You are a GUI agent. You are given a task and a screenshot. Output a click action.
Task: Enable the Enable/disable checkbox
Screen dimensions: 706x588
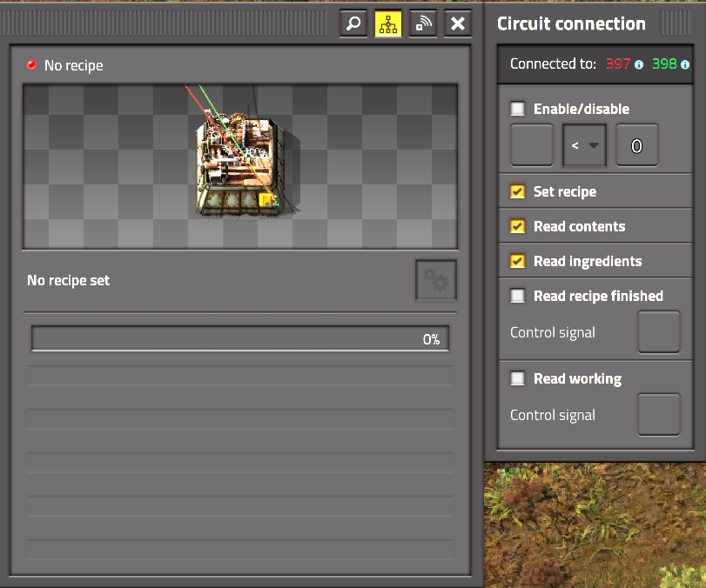click(x=517, y=109)
